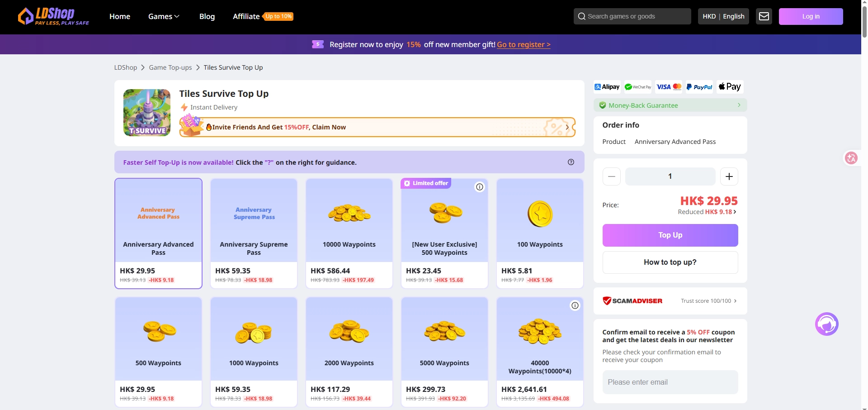The image size is (868, 410).
Task: Click the Apple Pay icon
Action: 730,87
